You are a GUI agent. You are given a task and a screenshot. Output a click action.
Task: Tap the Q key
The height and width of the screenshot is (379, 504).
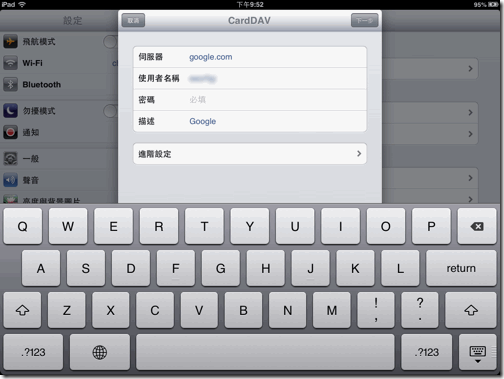pos(23,226)
